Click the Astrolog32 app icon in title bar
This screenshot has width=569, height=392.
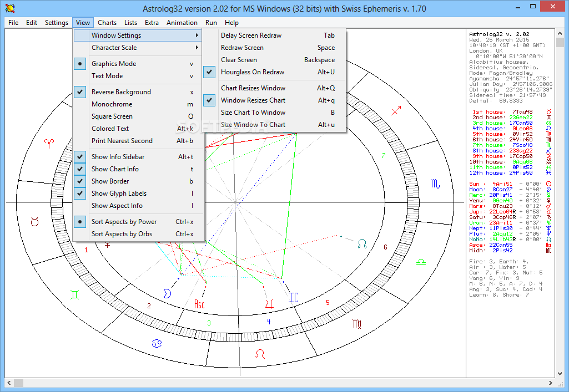point(10,8)
